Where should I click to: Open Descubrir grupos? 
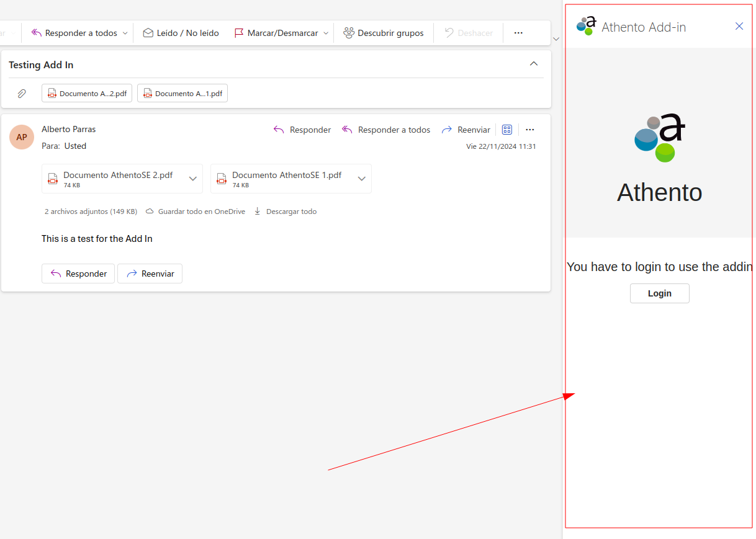point(384,33)
